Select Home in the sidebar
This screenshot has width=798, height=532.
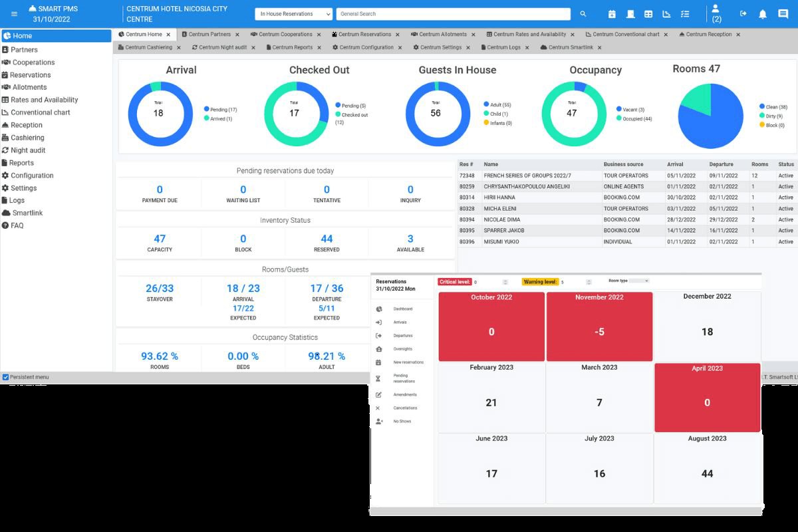(x=56, y=36)
